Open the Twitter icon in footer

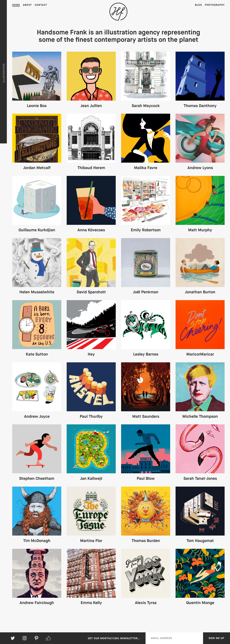coord(13,638)
